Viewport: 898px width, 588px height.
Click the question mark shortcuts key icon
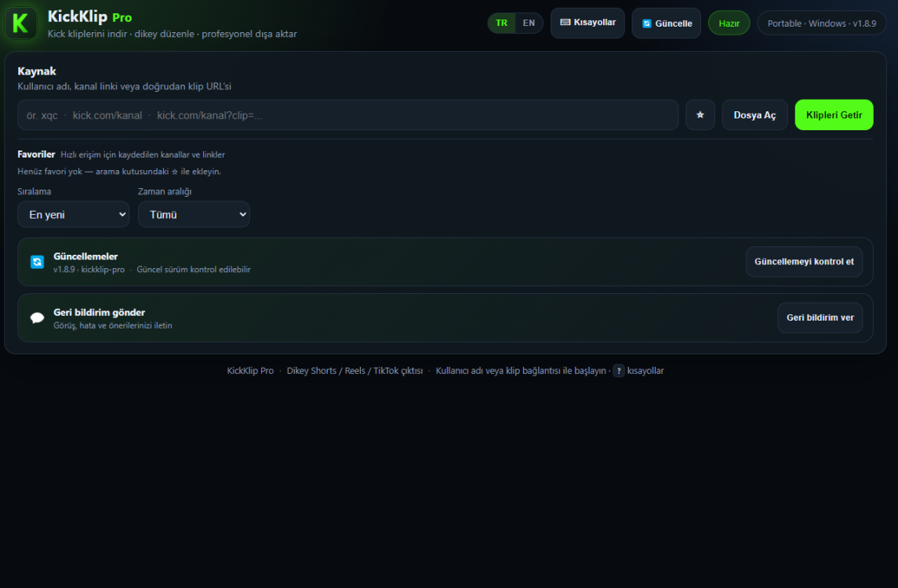[x=619, y=371]
